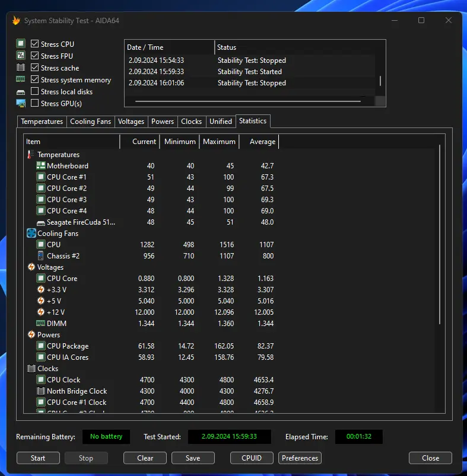Select the Statistics tab
This screenshot has height=476, width=467.
(253, 121)
